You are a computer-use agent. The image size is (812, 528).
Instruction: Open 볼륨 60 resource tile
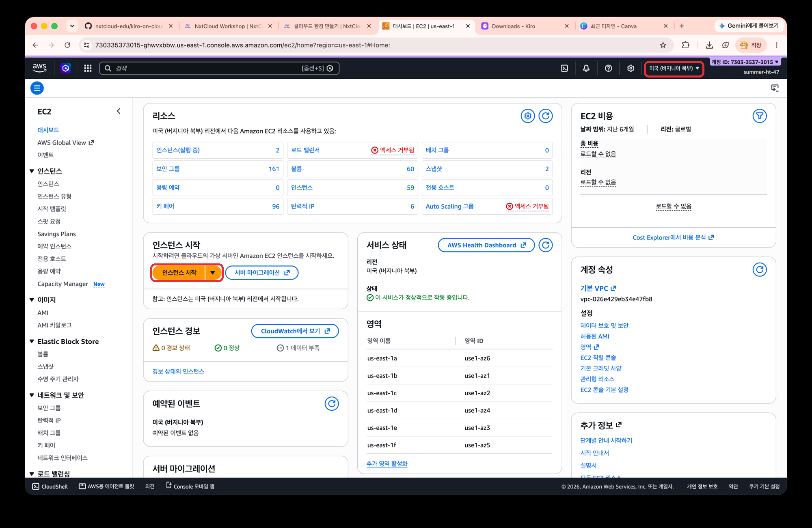point(352,169)
